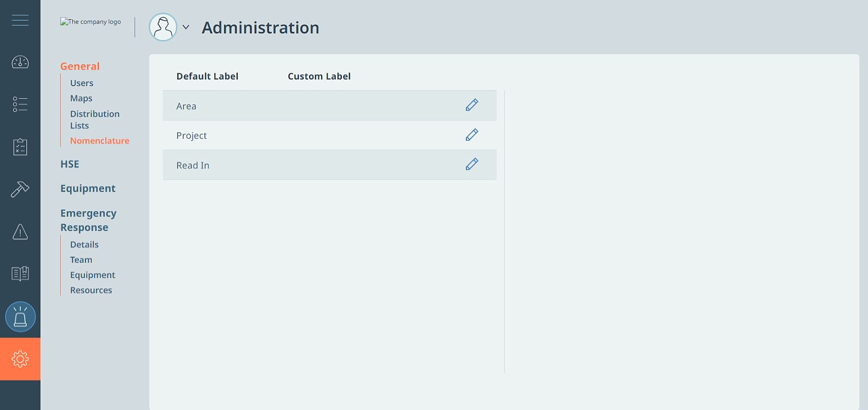This screenshot has height=410, width=868.
Task: Select the Emergency Response section heading
Action: 88,220
